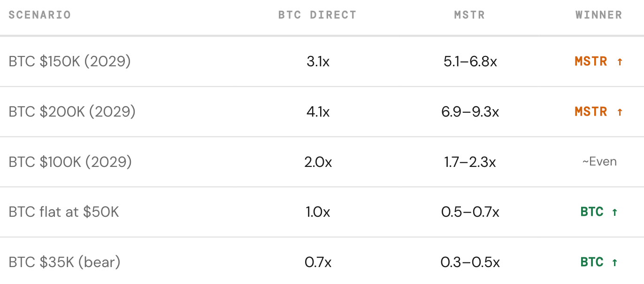The image size is (644, 284).
Task: Click the BTC $100K (2029) scenario label
Action: pyautogui.click(x=70, y=162)
